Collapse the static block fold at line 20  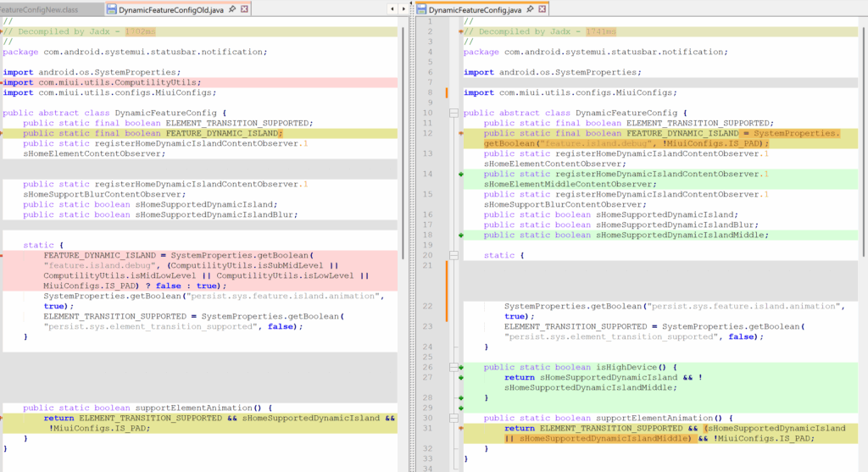[454, 255]
